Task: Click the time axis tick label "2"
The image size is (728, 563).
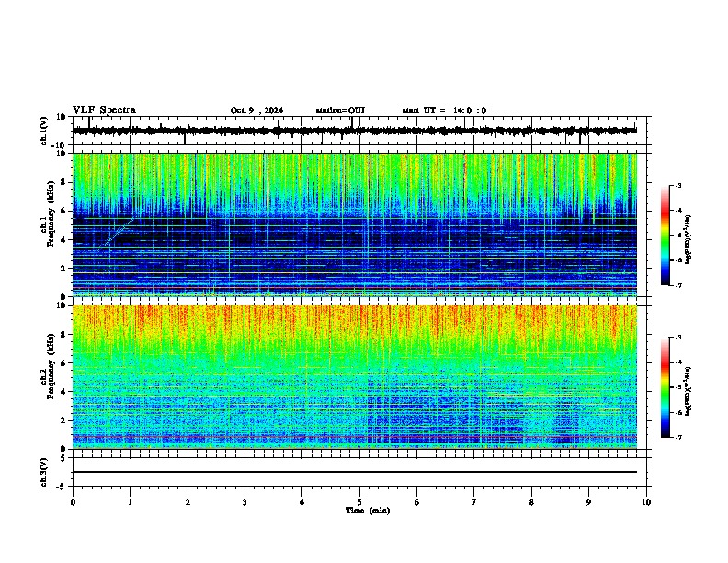Action: pyautogui.click(x=188, y=502)
